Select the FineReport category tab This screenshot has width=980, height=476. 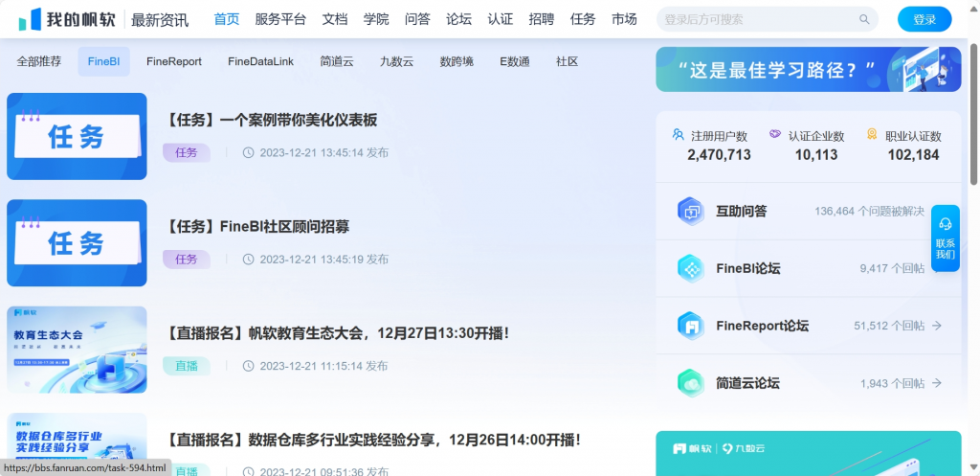[174, 61]
